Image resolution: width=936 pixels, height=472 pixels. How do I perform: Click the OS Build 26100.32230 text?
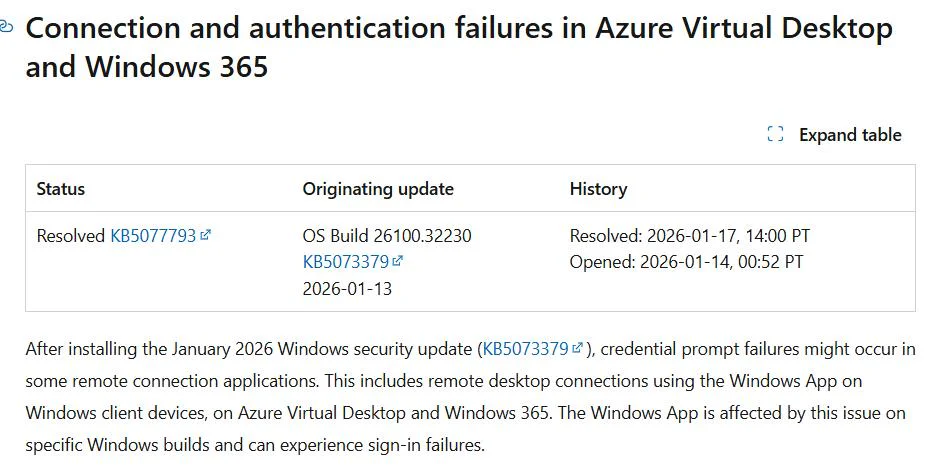point(387,237)
